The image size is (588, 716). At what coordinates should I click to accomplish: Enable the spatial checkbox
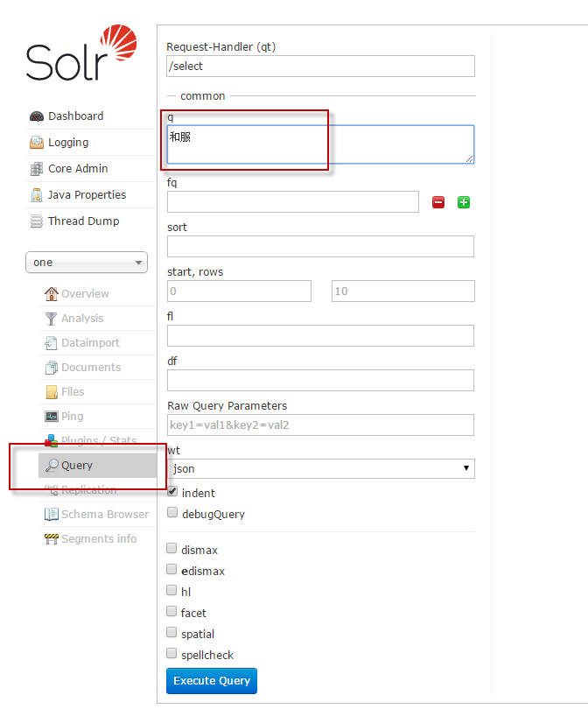[171, 632]
